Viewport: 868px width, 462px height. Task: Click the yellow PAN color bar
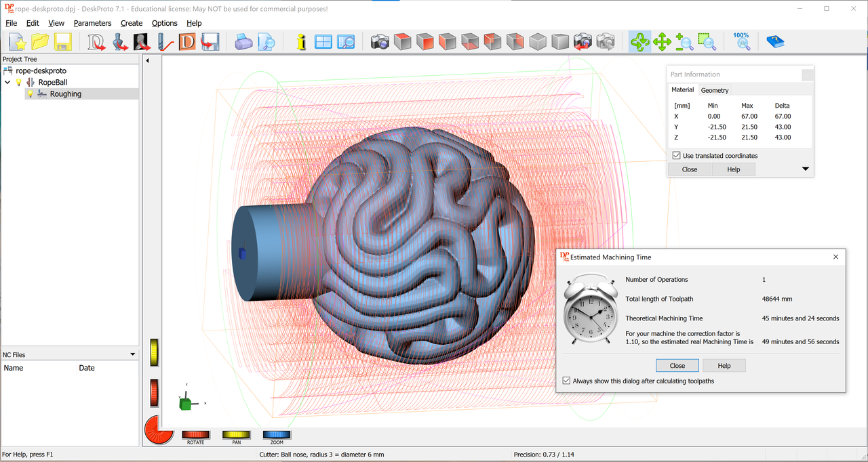click(235, 436)
